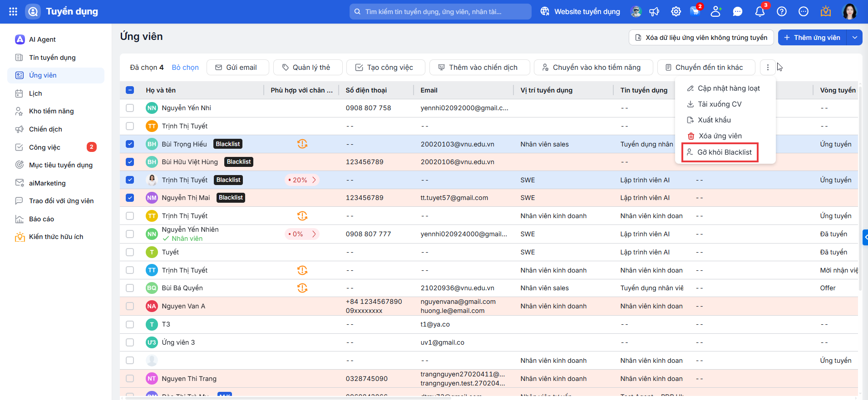
Task: Open AI Agent in sidebar
Action: (x=56, y=39)
